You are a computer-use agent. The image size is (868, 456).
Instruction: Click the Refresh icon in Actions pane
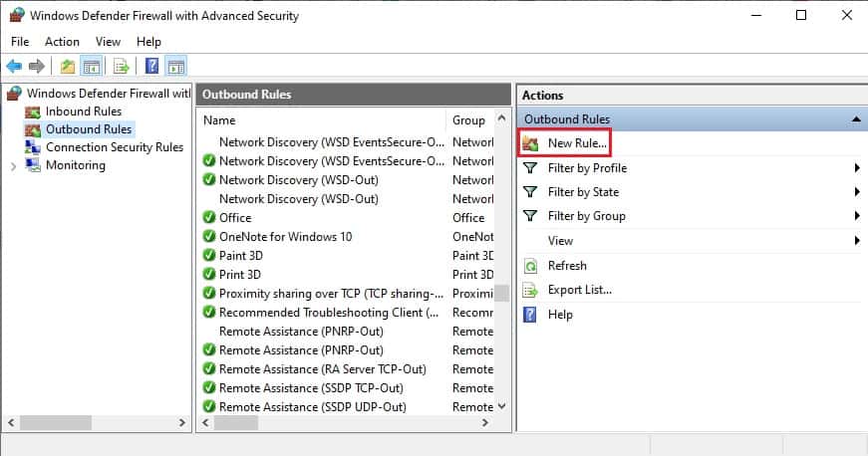click(x=530, y=266)
